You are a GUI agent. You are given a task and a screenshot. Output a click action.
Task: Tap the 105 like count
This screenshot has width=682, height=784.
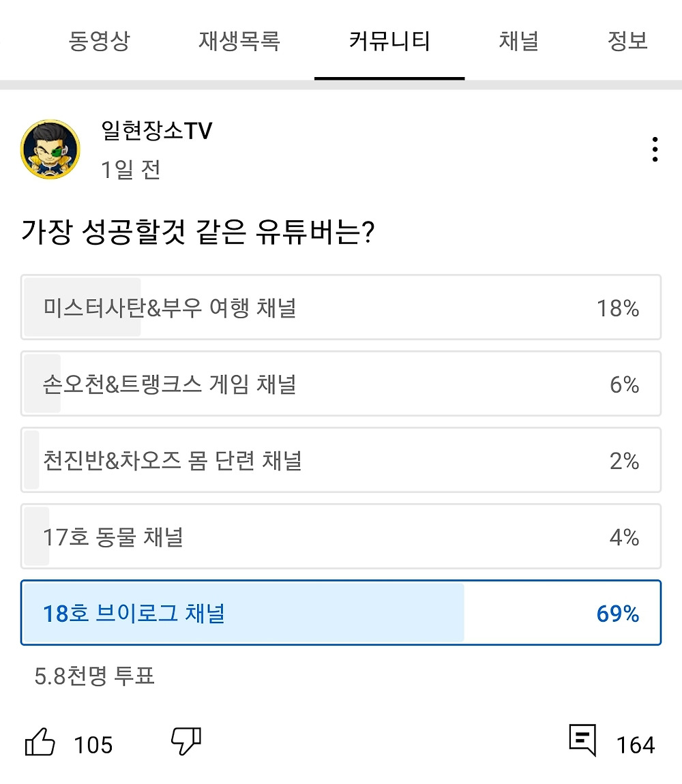pyautogui.click(x=93, y=744)
